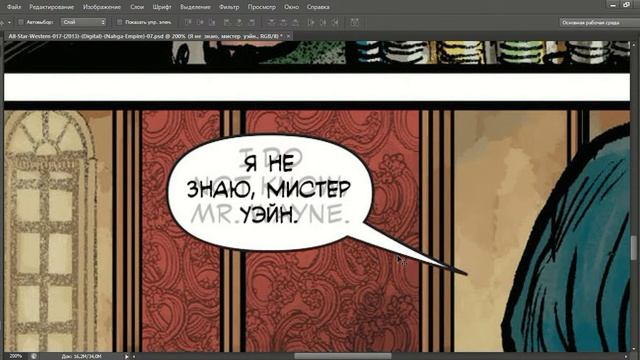The height and width of the screenshot is (360, 640).
Task: Close the All-Star-Western psd document tab
Action: point(289,36)
